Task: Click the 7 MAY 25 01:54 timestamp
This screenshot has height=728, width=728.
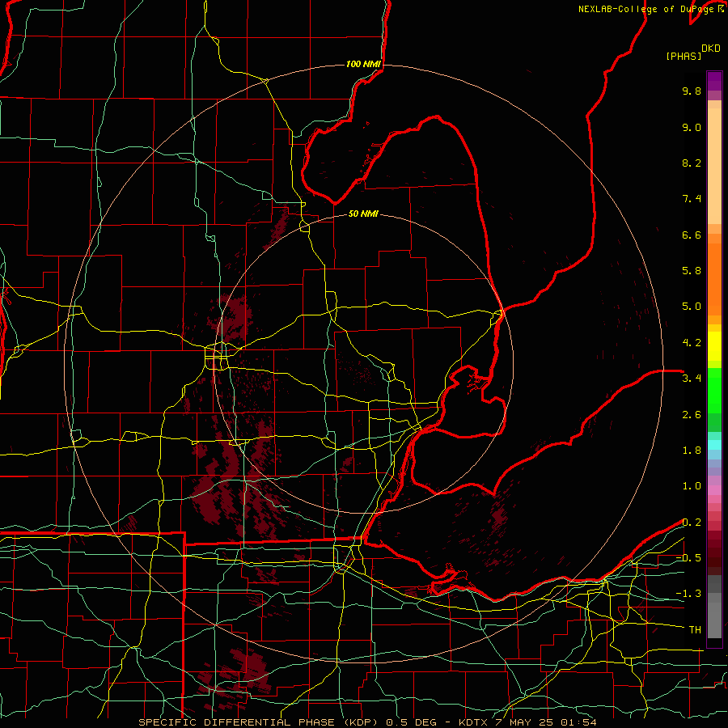Action: pyautogui.click(x=545, y=722)
